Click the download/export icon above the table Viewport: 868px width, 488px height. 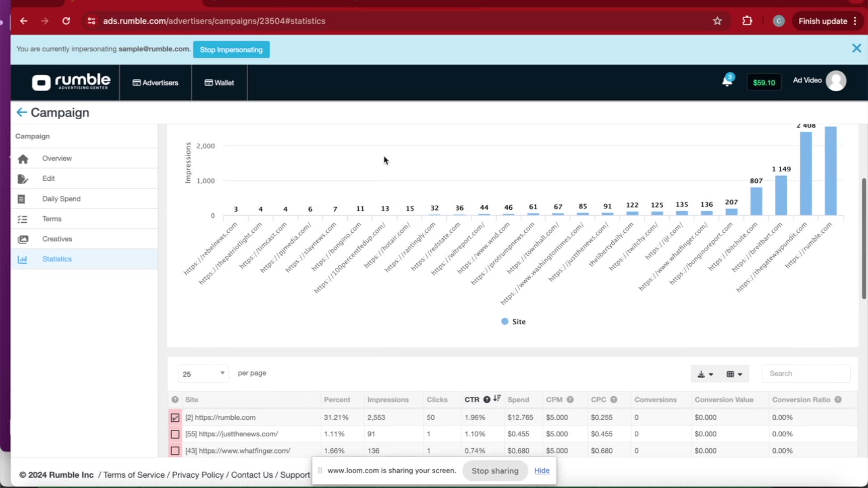(701, 374)
